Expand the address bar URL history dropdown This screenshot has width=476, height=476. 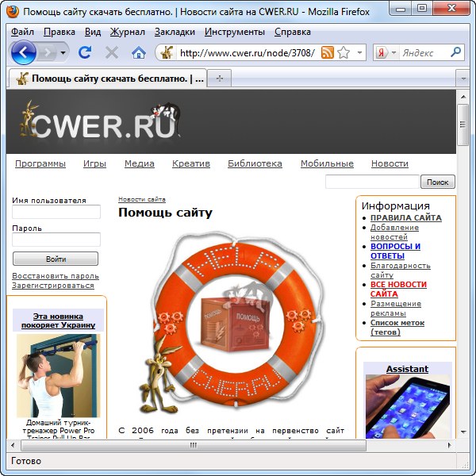(359, 53)
